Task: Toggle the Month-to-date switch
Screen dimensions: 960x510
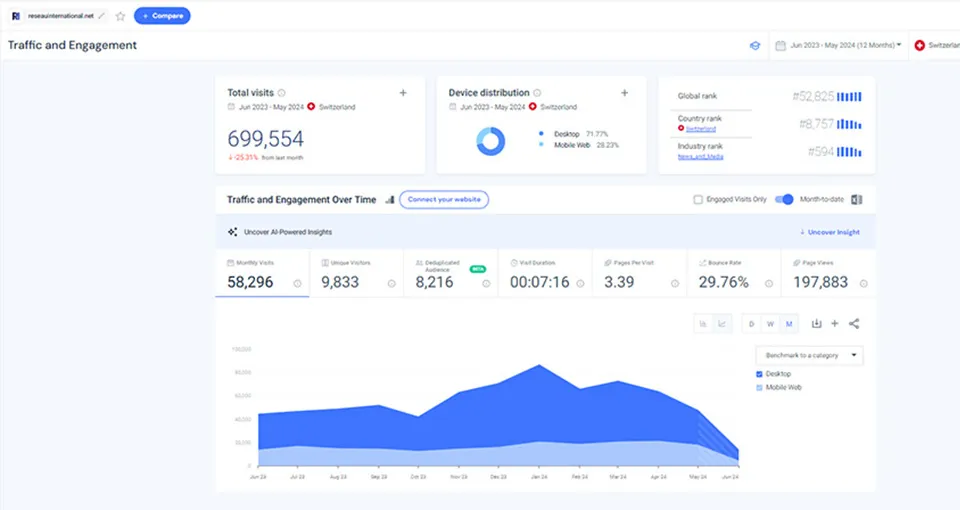Action: (784, 199)
